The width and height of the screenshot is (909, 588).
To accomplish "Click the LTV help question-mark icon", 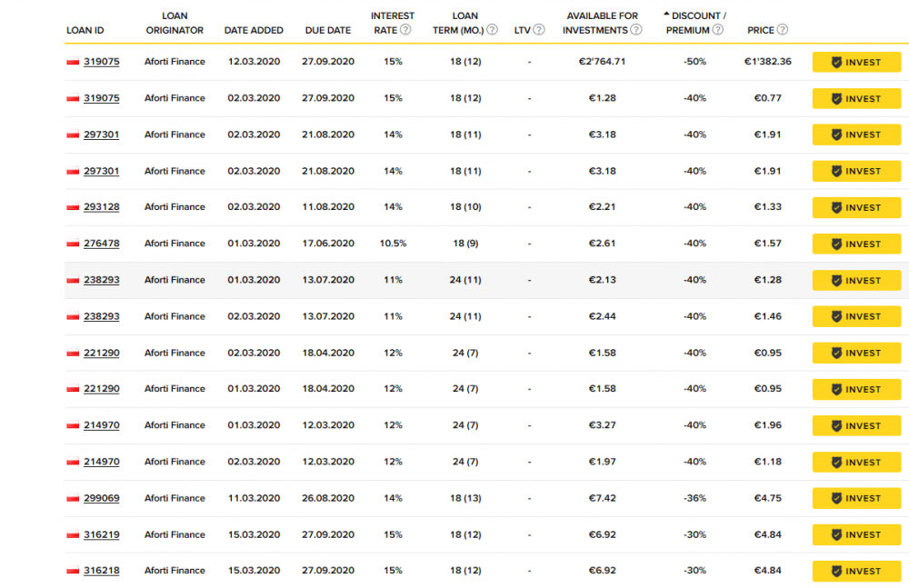I will 539,30.
